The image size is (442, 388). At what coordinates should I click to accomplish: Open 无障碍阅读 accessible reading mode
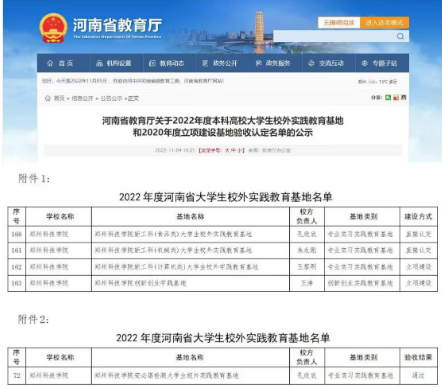pos(339,23)
